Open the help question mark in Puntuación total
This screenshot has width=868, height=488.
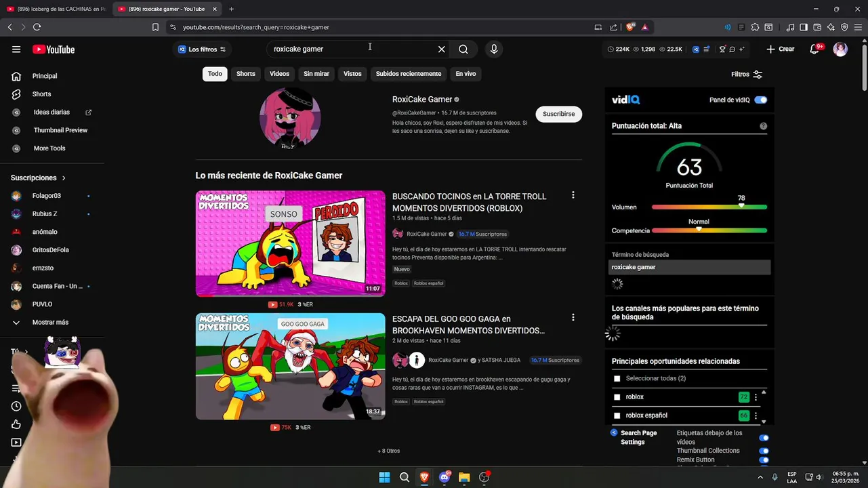click(x=764, y=126)
